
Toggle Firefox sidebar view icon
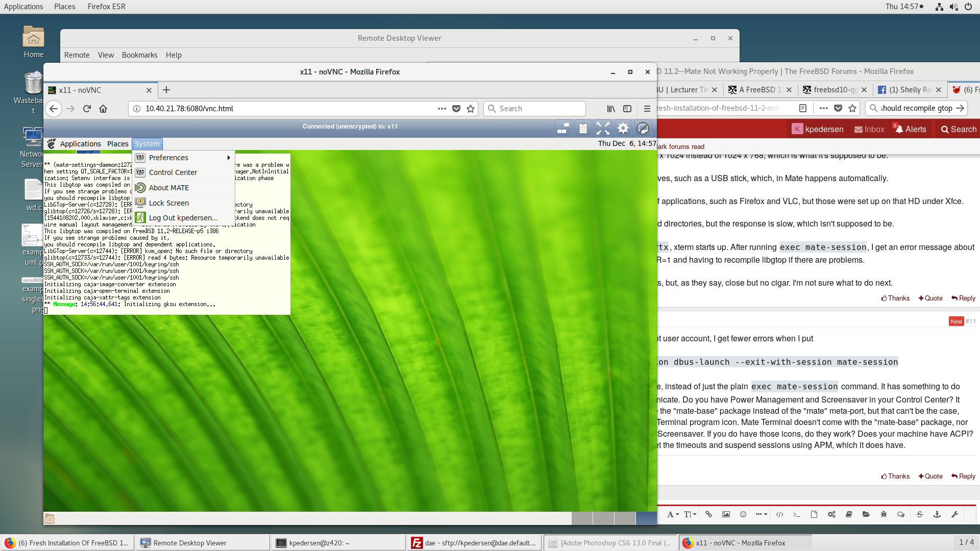[627, 109]
